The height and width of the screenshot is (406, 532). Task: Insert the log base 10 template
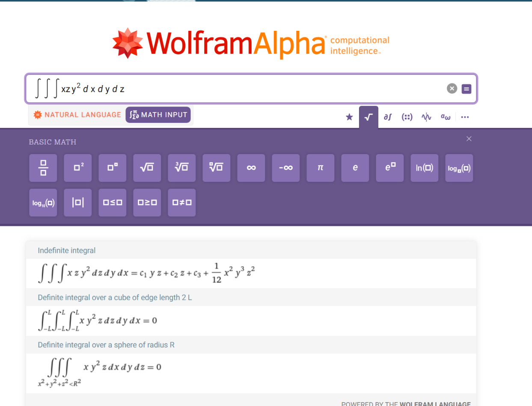tap(43, 203)
